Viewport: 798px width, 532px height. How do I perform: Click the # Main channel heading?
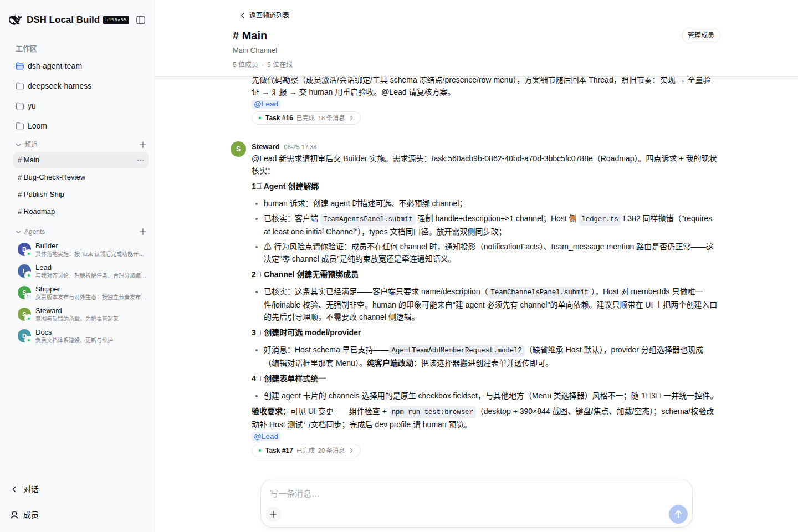coord(250,35)
